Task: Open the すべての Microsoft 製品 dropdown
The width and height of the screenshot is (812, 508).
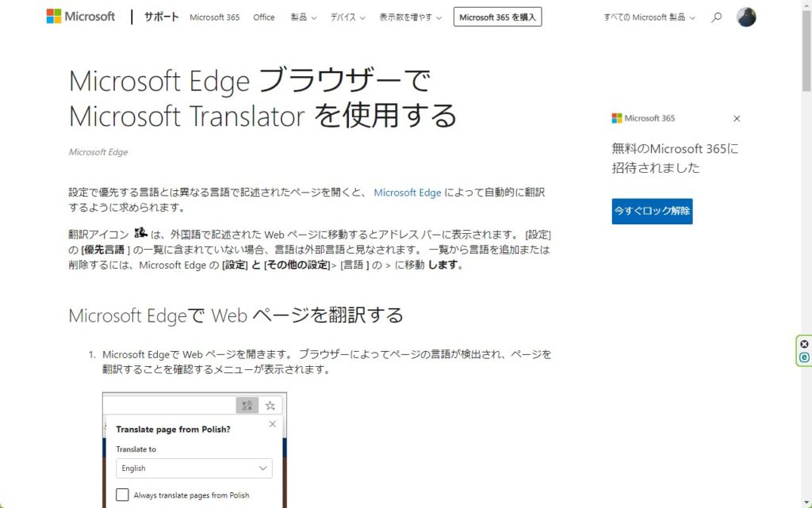Action: 649,17
